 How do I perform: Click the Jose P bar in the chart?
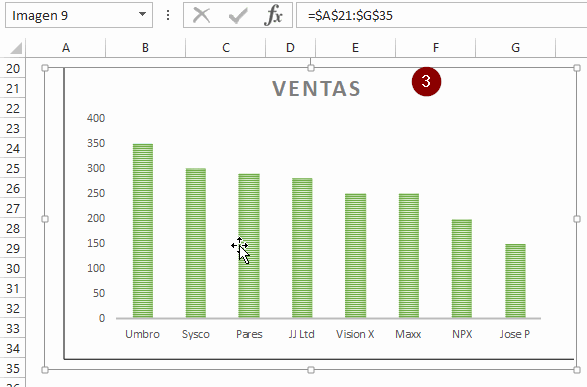[x=515, y=281]
